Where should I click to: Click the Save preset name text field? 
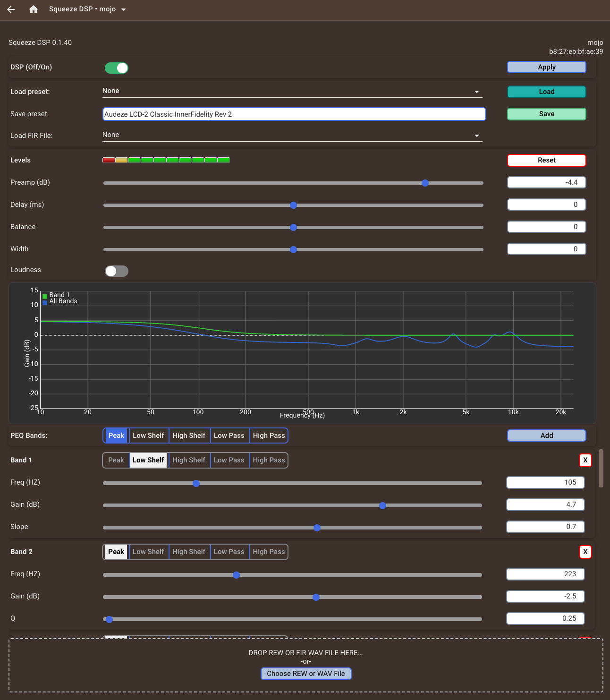pyautogui.click(x=294, y=114)
